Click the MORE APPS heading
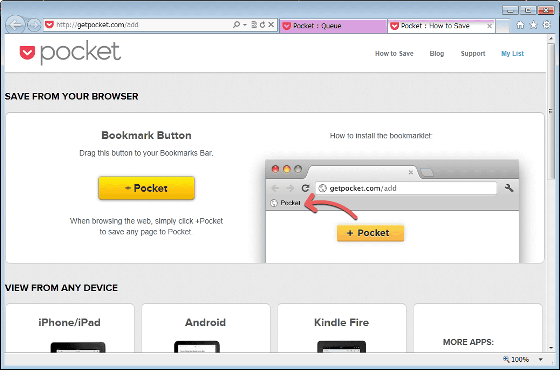The height and width of the screenshot is (370, 560). pos(468,342)
